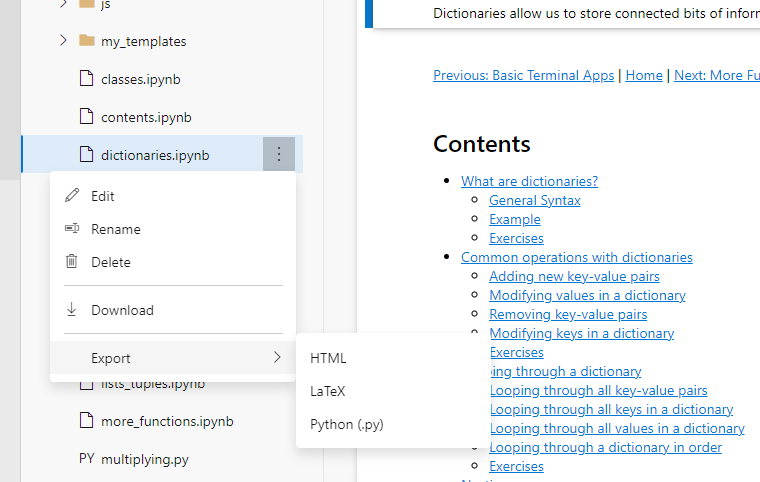Screen dimensions: 760x482
Task: Open Modifying values in a dictionary link
Action: pyautogui.click(x=587, y=295)
